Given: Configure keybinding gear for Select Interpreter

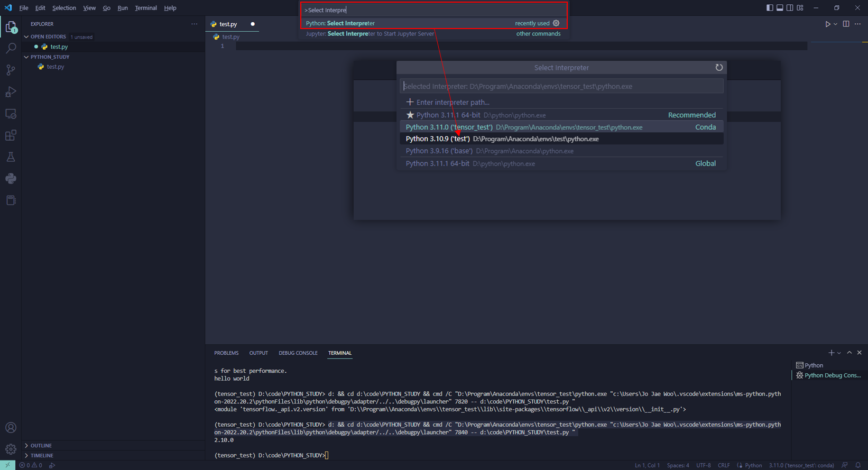Looking at the screenshot, I should click(556, 23).
